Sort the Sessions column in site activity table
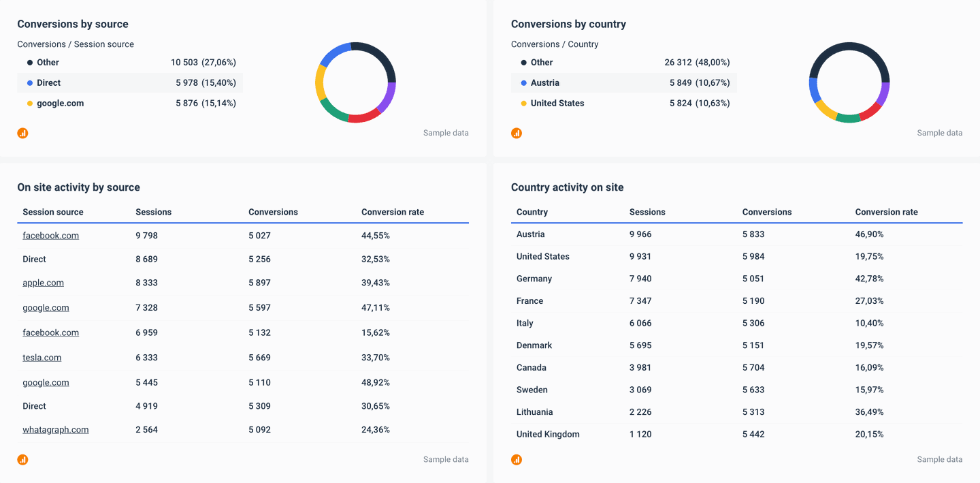980x483 pixels. coord(153,212)
